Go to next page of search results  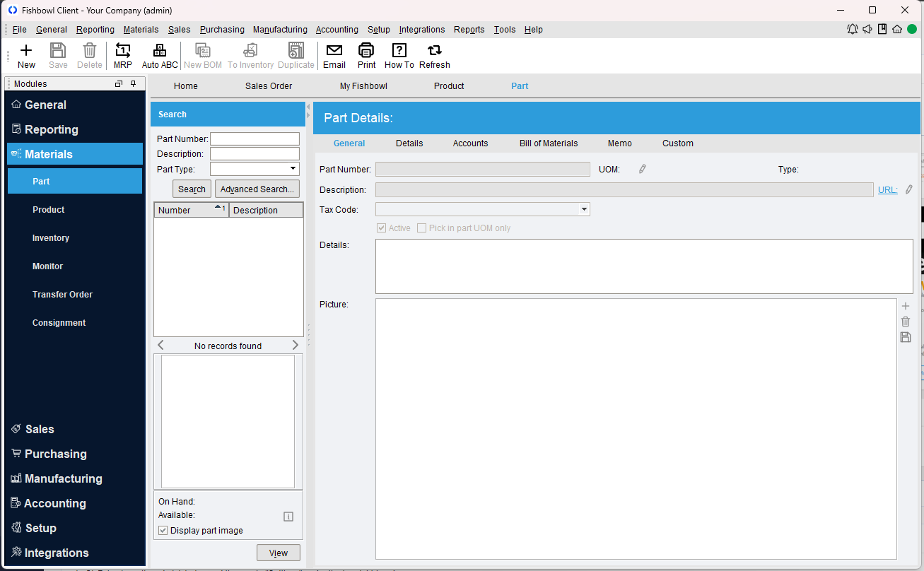point(296,346)
